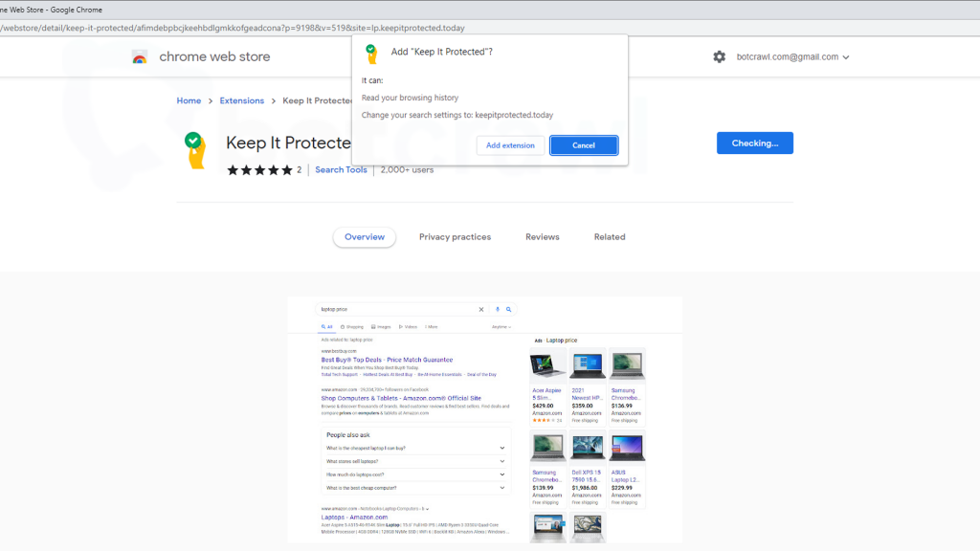This screenshot has width=980, height=551.
Task: Click the Chrome Web Store rainbow logo
Action: 140,57
